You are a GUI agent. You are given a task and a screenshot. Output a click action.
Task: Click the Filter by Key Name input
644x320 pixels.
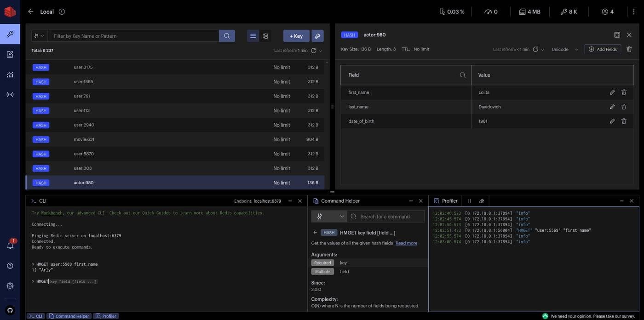pos(133,36)
